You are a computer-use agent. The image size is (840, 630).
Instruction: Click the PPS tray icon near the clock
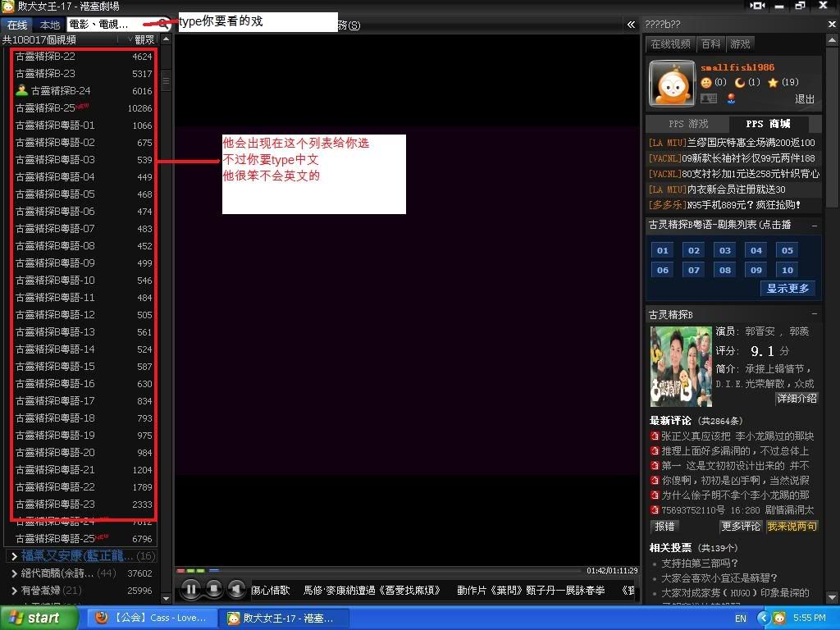point(779,619)
